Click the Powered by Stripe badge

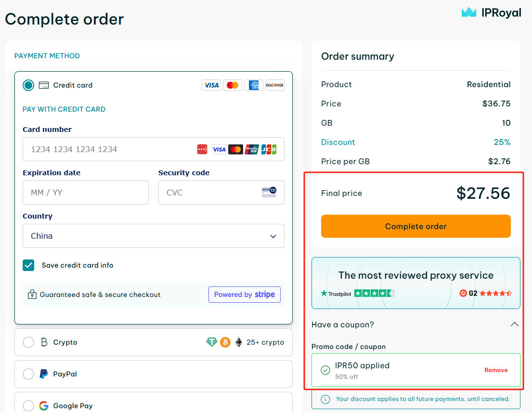click(244, 295)
